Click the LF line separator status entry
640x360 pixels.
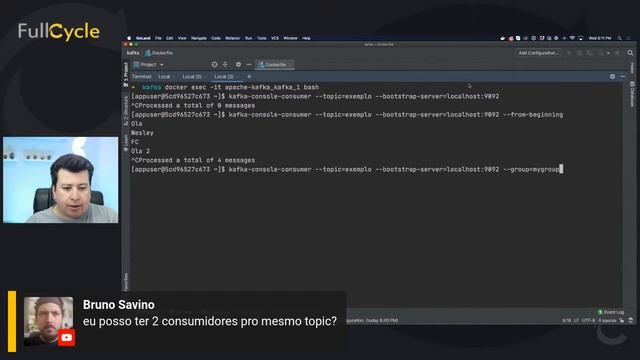[576, 320]
